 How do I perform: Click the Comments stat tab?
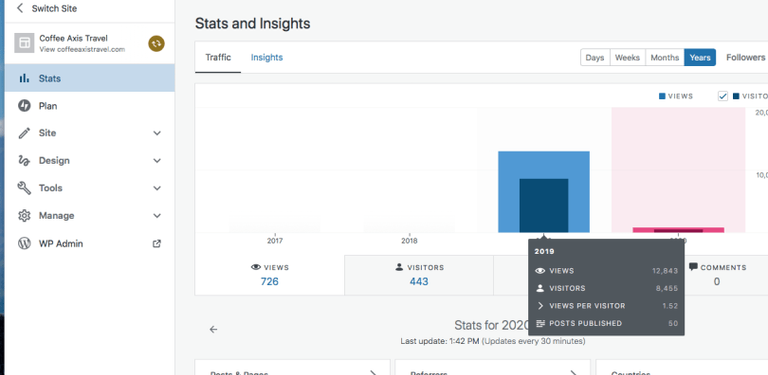click(x=717, y=275)
